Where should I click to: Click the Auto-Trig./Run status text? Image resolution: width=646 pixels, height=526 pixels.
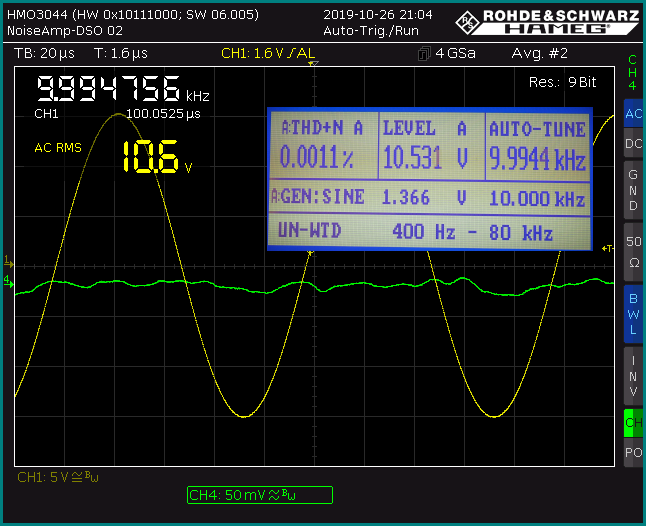pos(371,31)
